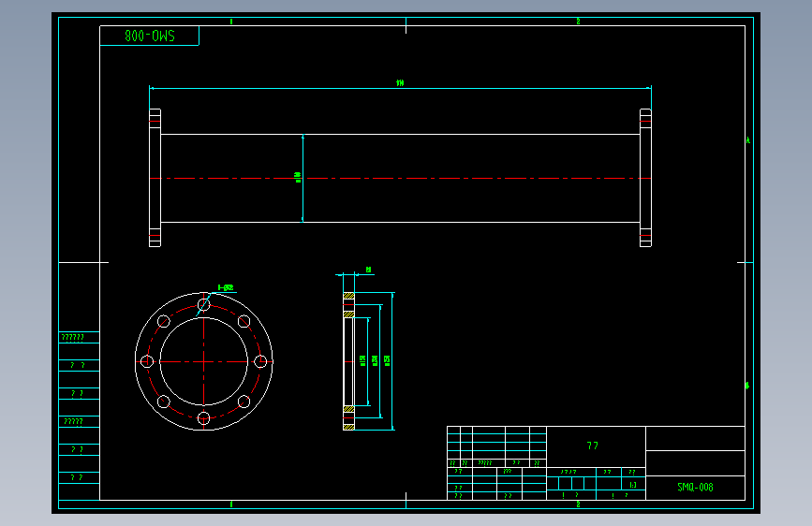The height and width of the screenshot is (526, 812).
Task: Select the top hatched area of flange section
Action: (349, 296)
